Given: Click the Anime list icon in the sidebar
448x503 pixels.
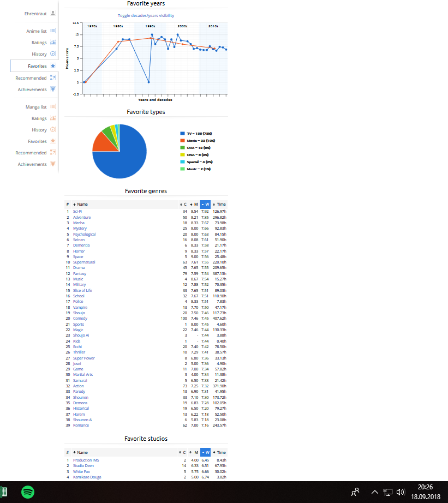Looking at the screenshot, I should click(x=53, y=31).
